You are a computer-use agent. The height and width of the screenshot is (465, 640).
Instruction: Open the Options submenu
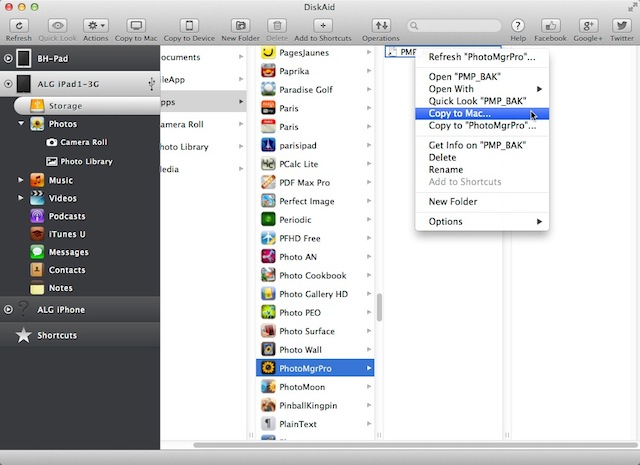point(482,221)
